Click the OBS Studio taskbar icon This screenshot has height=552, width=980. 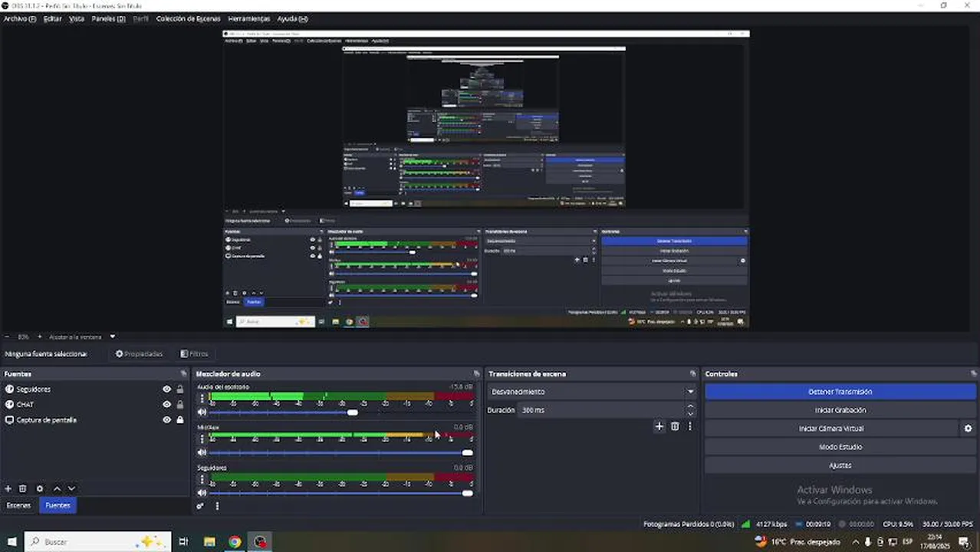coord(261,541)
